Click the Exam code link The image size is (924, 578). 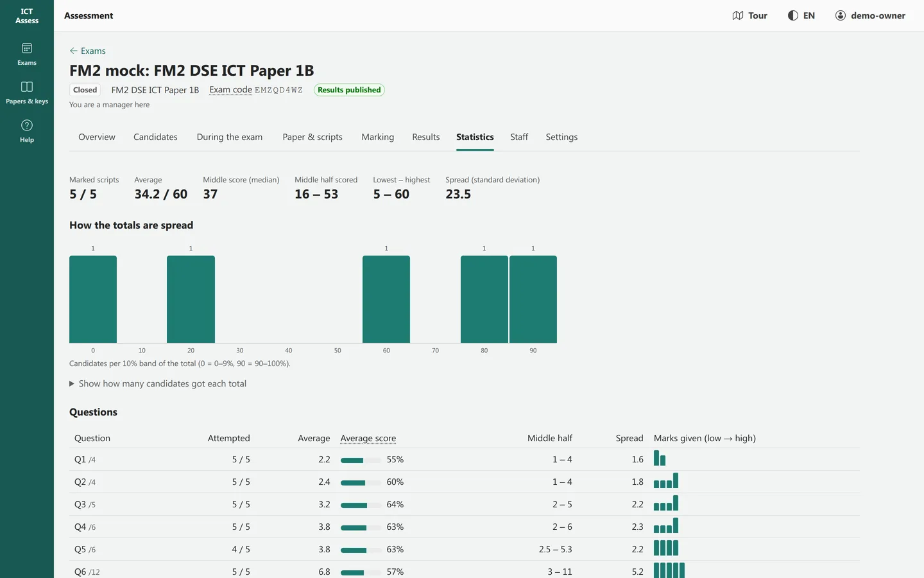pos(230,90)
